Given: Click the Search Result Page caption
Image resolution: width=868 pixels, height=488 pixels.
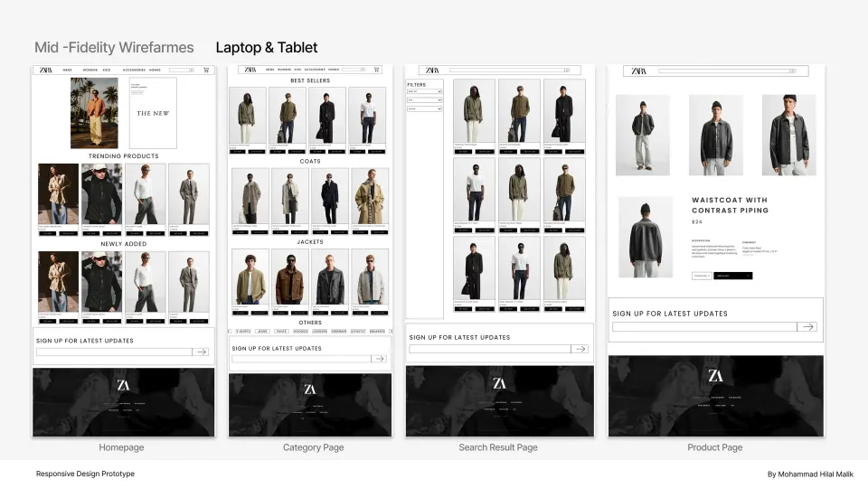Looking at the screenshot, I should tap(498, 447).
